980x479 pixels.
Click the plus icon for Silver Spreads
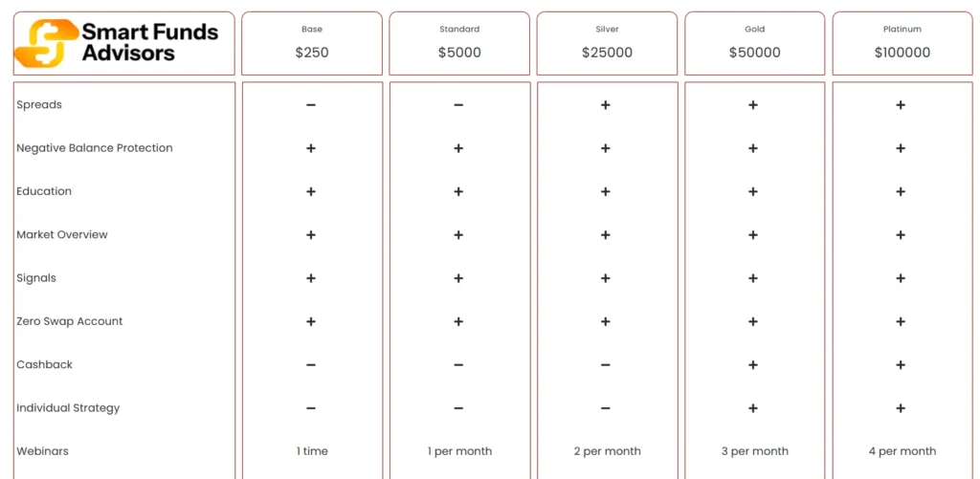[606, 105]
